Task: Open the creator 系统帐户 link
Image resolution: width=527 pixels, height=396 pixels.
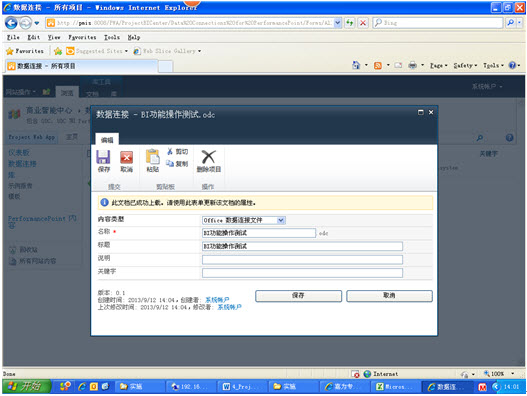Action: click(x=217, y=300)
